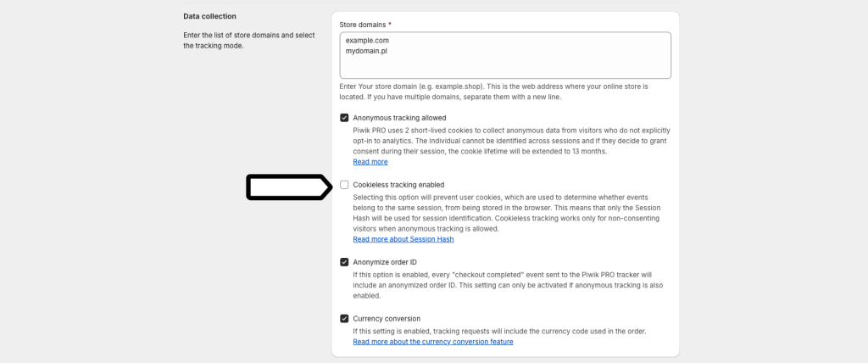Open the Read more link under anonymous tracking
The height and width of the screenshot is (363, 868).
pyautogui.click(x=370, y=162)
